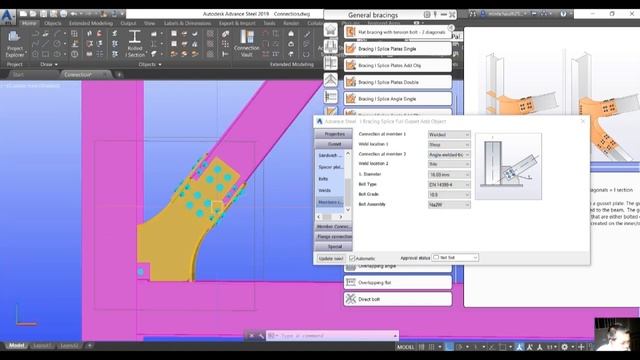Open Gusset section in dialog
640x360 pixels.
334,144
